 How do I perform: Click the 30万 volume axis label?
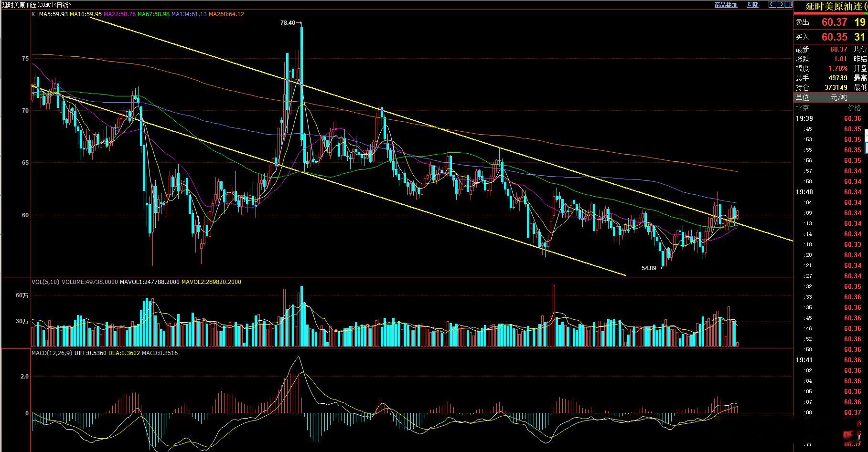(x=22, y=321)
